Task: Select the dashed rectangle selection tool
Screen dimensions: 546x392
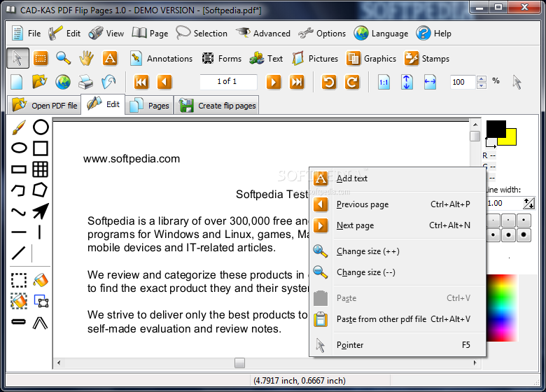Action: pyautogui.click(x=19, y=280)
